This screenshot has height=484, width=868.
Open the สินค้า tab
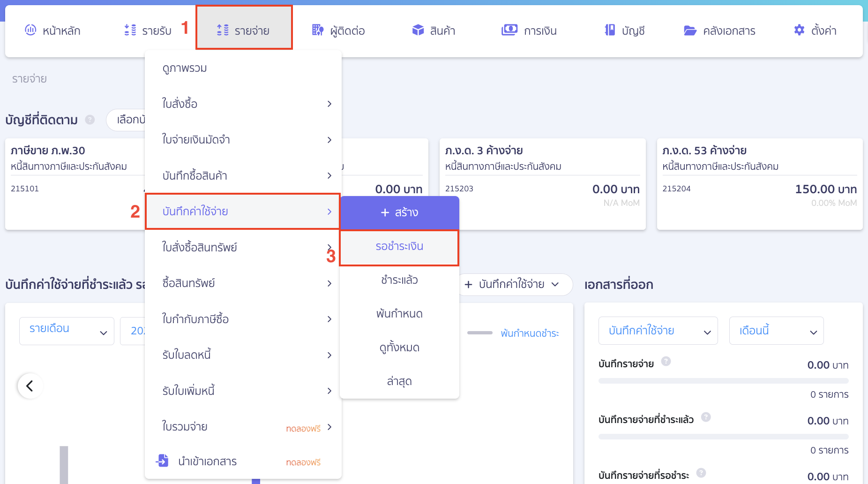[x=434, y=30]
